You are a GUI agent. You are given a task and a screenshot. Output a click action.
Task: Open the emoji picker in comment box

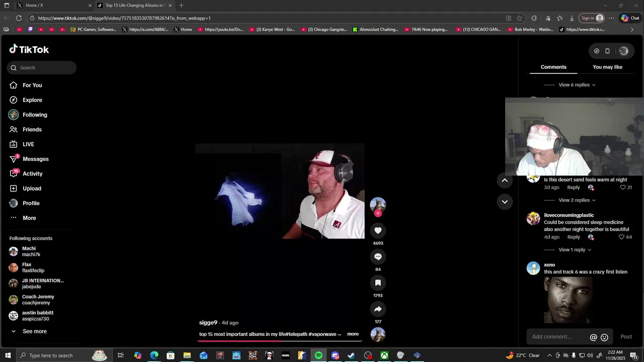[605, 337]
